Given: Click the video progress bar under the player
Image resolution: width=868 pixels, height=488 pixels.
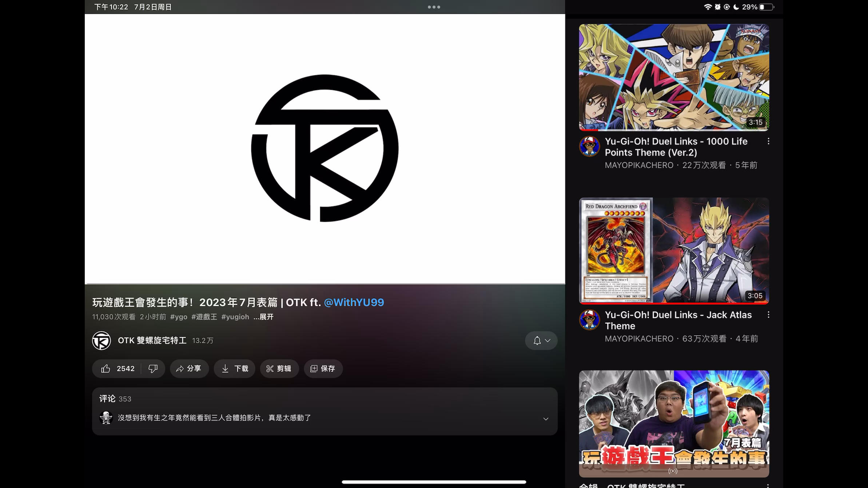Looking at the screenshot, I should tap(324, 284).
